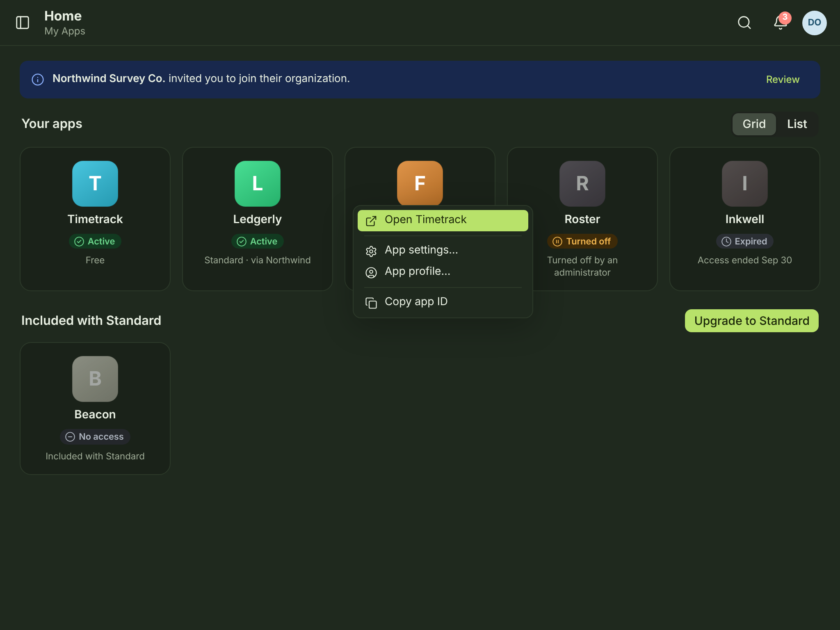840x630 pixels.
Task: Click the Ledgerly Active status badge
Action: pyautogui.click(x=258, y=241)
